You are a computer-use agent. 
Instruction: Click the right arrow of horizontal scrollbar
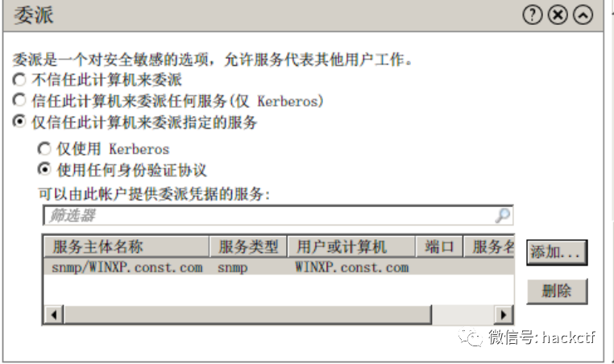coord(504,315)
